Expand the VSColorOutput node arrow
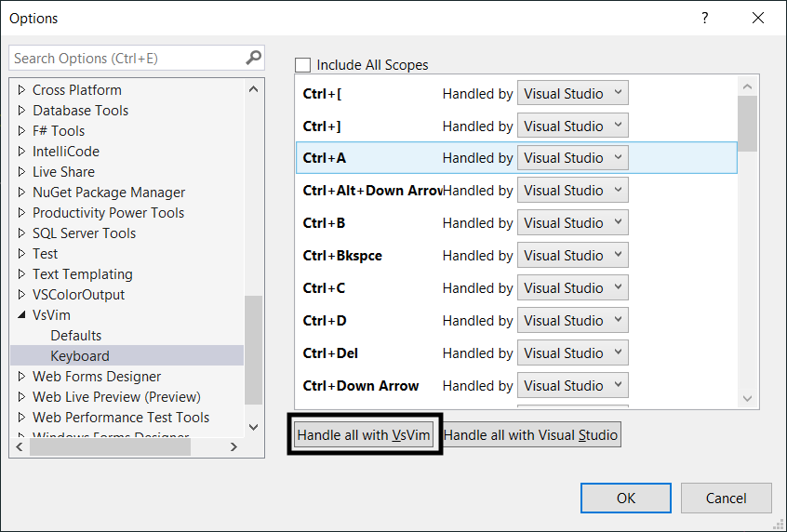 pos(21,295)
